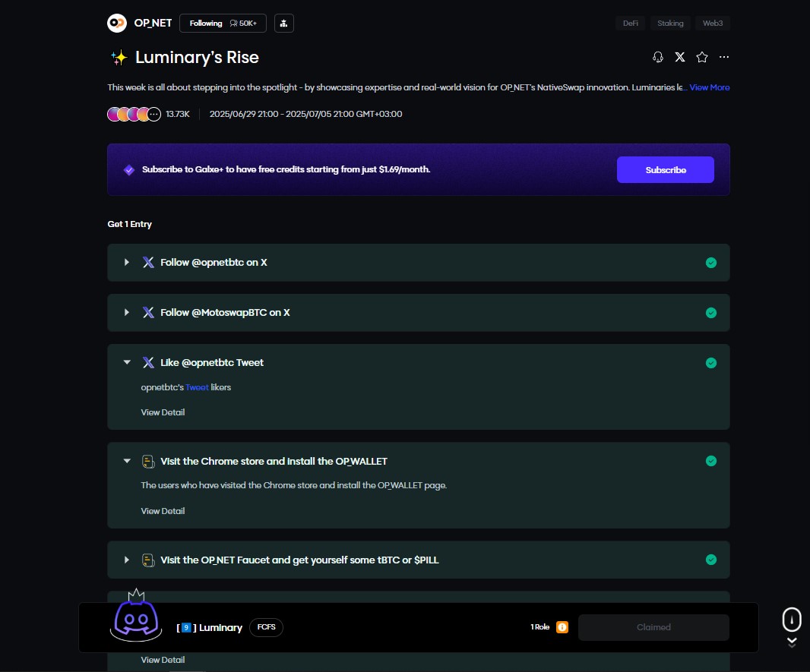Open the leaderboard icon next to Following

283,24
